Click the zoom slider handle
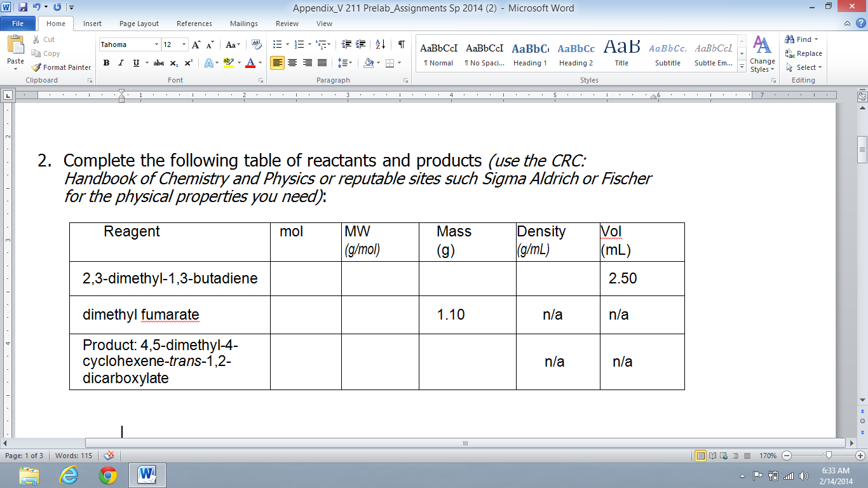Image resolution: width=868 pixels, height=488 pixels. [827, 456]
